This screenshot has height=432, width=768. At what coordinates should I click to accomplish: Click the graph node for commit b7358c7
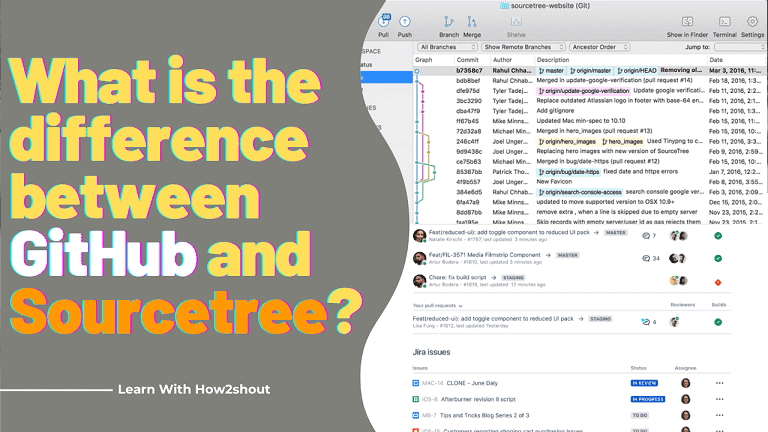tap(417, 71)
